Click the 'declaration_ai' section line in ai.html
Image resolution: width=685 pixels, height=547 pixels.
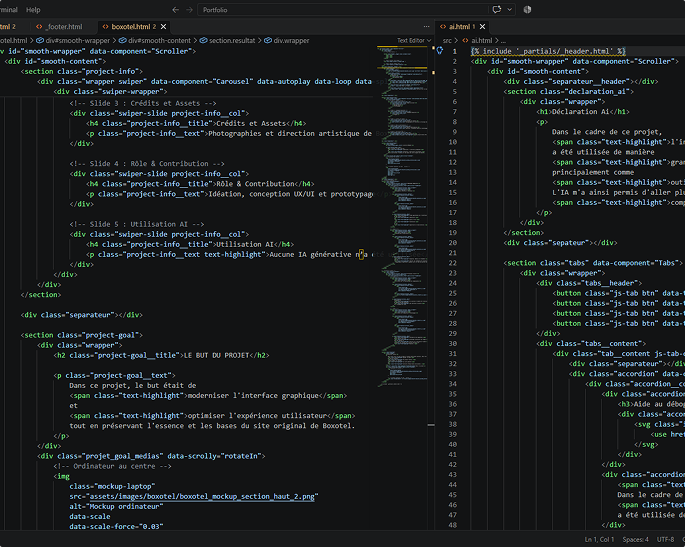(x=568, y=92)
